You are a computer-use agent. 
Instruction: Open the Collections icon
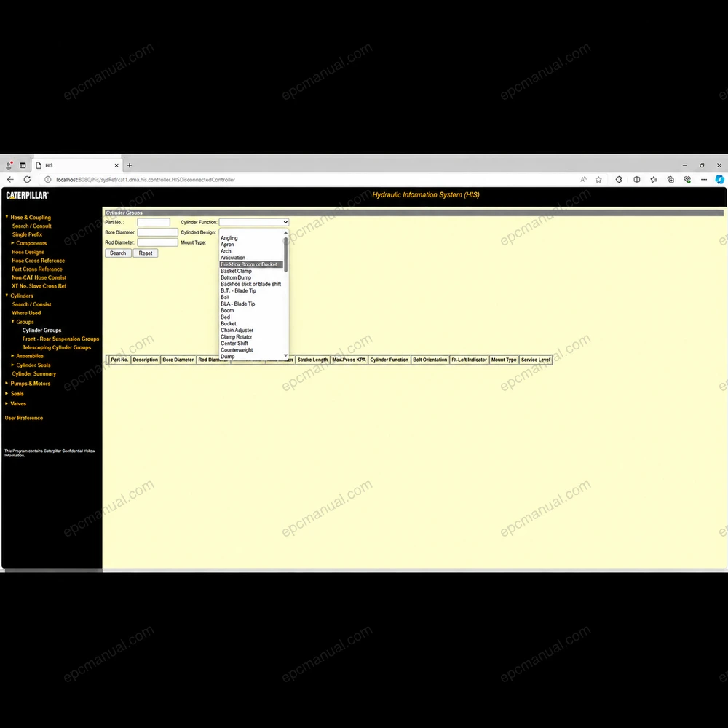click(x=670, y=180)
